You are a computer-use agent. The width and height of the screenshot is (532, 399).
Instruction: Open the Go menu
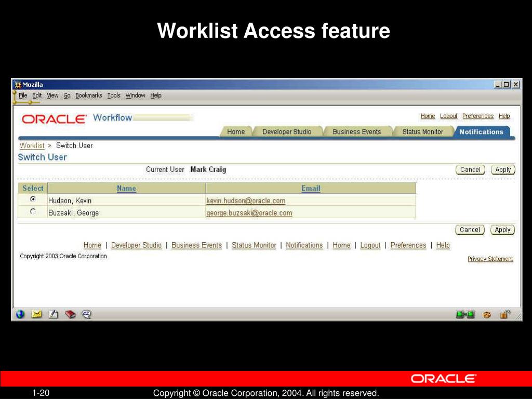[67, 96]
